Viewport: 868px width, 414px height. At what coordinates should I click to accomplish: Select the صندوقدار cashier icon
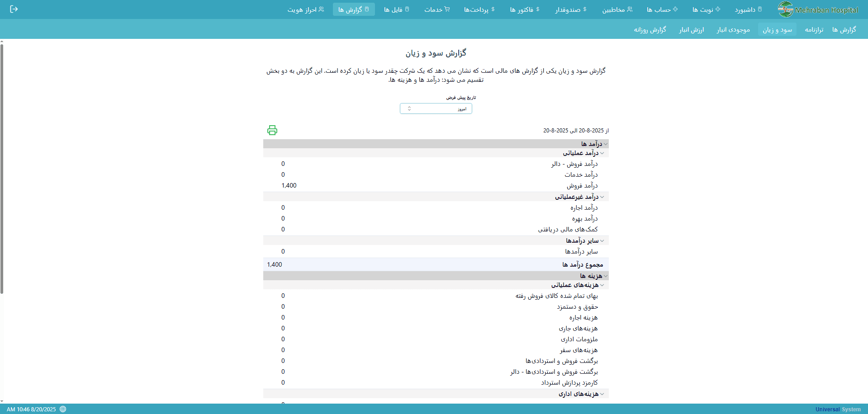pos(585,9)
